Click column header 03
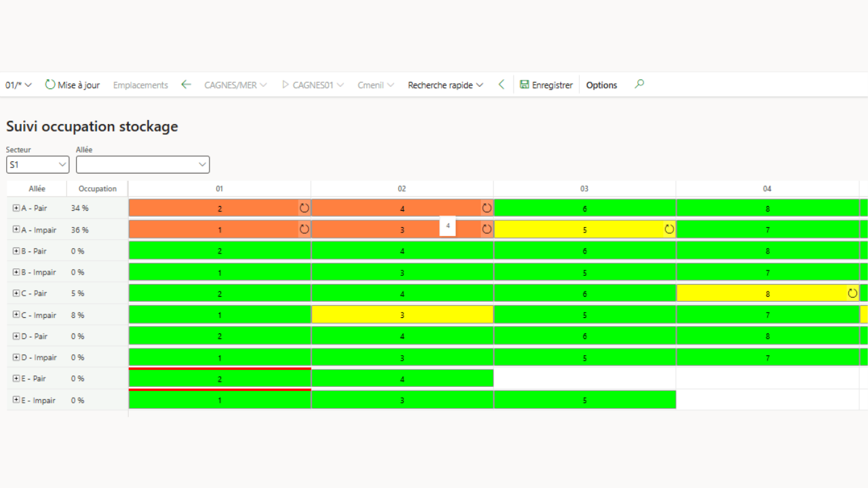Screen dimensions: 868x488 (x=585, y=188)
